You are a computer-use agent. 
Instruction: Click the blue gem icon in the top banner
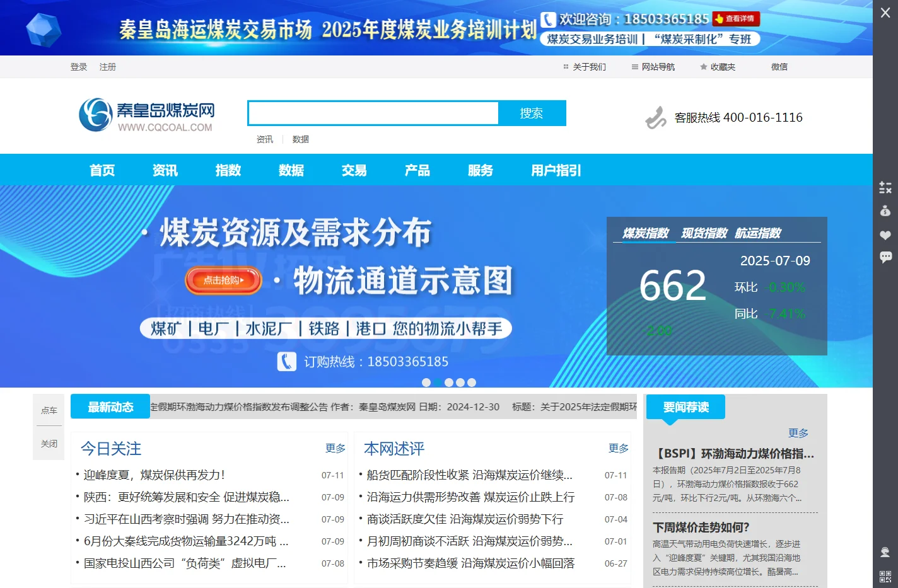[44, 30]
